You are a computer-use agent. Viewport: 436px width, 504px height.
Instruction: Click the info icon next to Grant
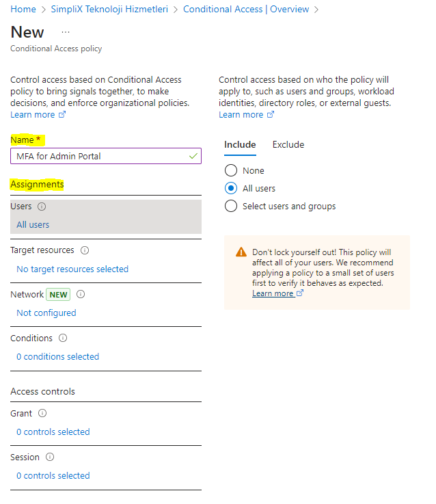point(42,414)
